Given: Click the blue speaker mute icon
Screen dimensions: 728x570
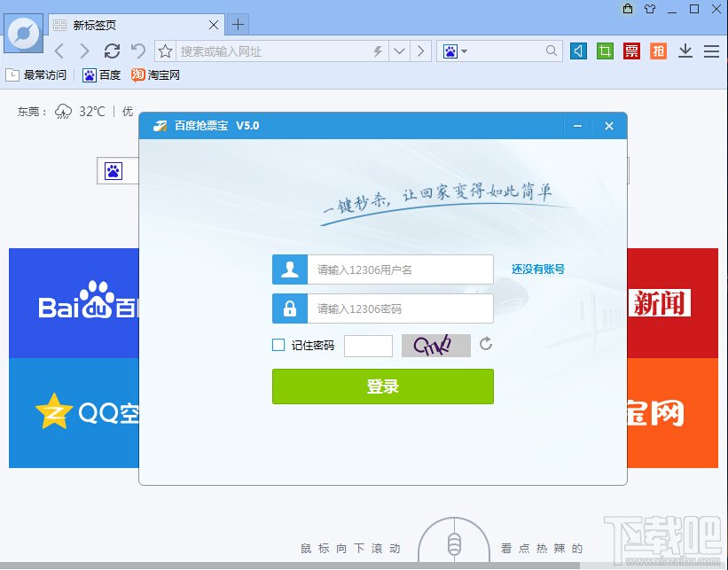Looking at the screenshot, I should coord(578,51).
